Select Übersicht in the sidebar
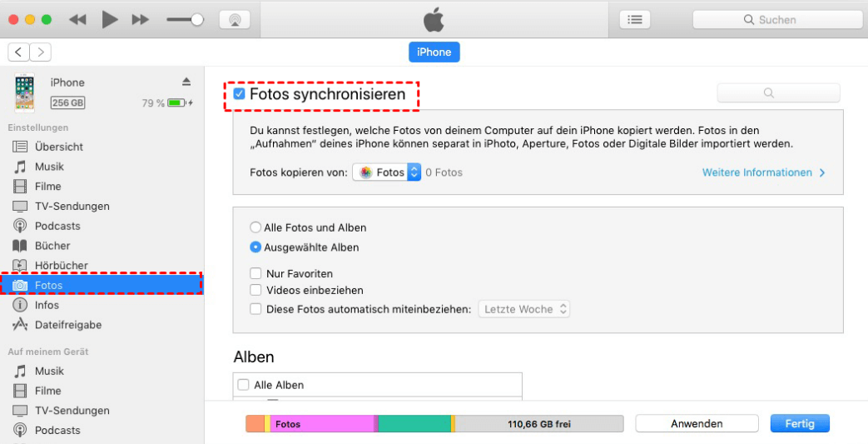Viewport: 868px width, 444px height. (x=58, y=147)
